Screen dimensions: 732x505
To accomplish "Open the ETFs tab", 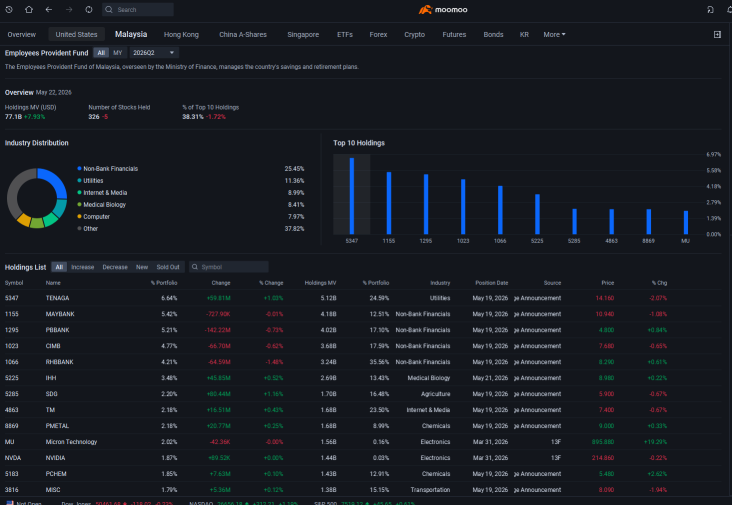I will pyautogui.click(x=345, y=35).
